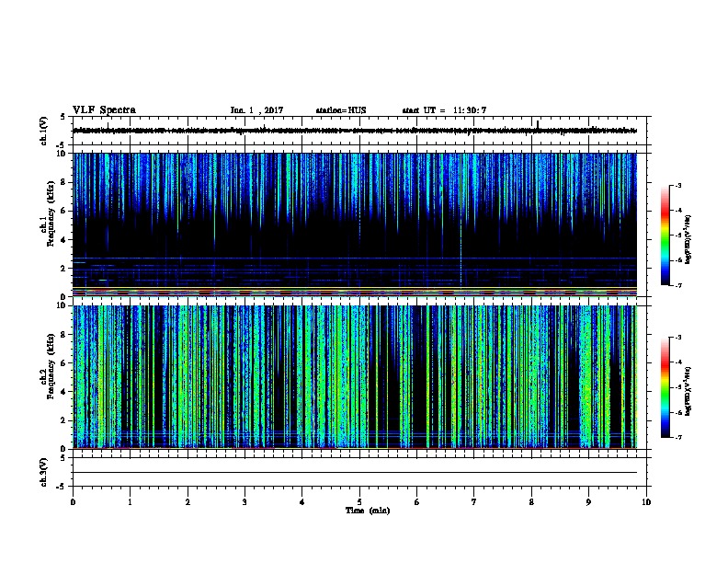Click the time axis tick label '10'

(646, 501)
